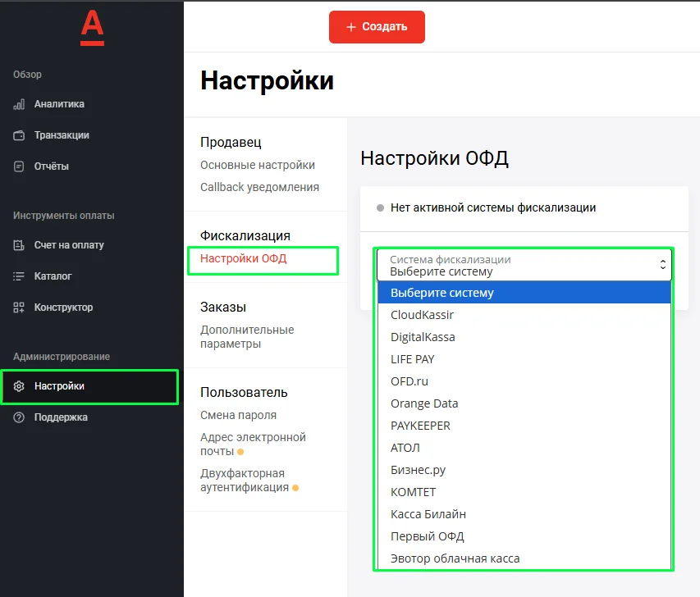Toggle the Система фискализации dropdown arrows
The image size is (700, 597).
[x=662, y=265]
